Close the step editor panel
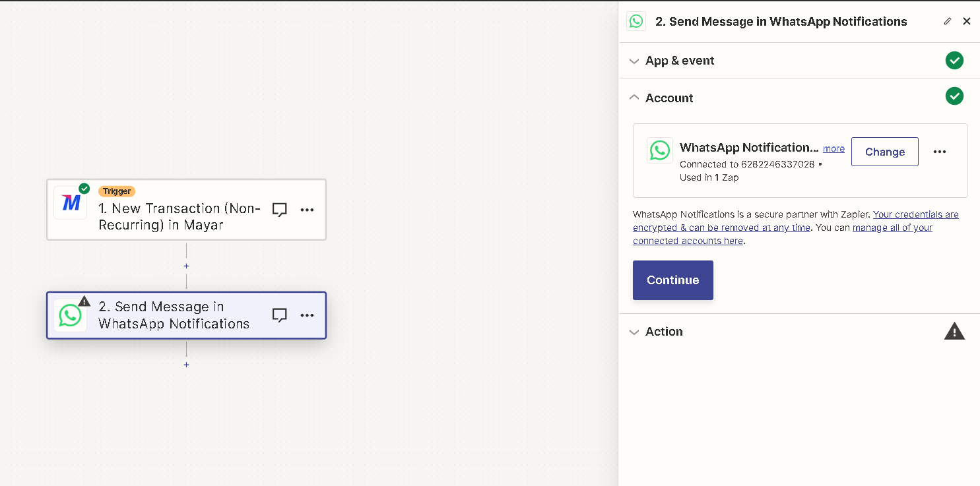Image resolution: width=980 pixels, height=486 pixels. pyautogui.click(x=967, y=21)
